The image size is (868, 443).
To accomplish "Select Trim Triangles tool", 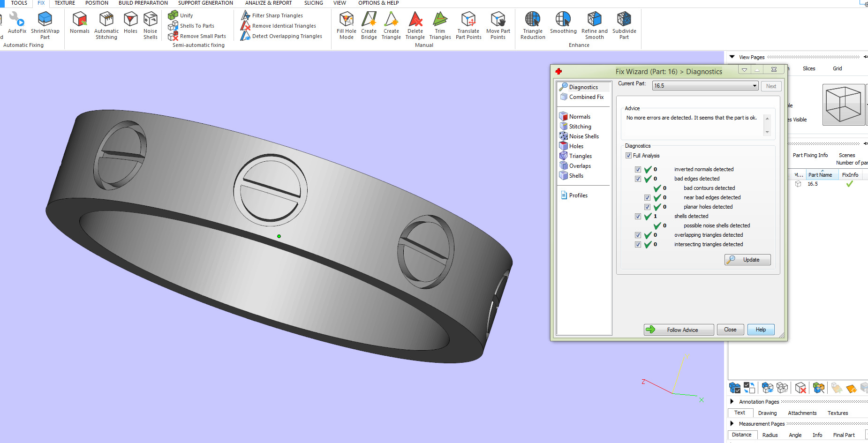I will click(x=440, y=25).
